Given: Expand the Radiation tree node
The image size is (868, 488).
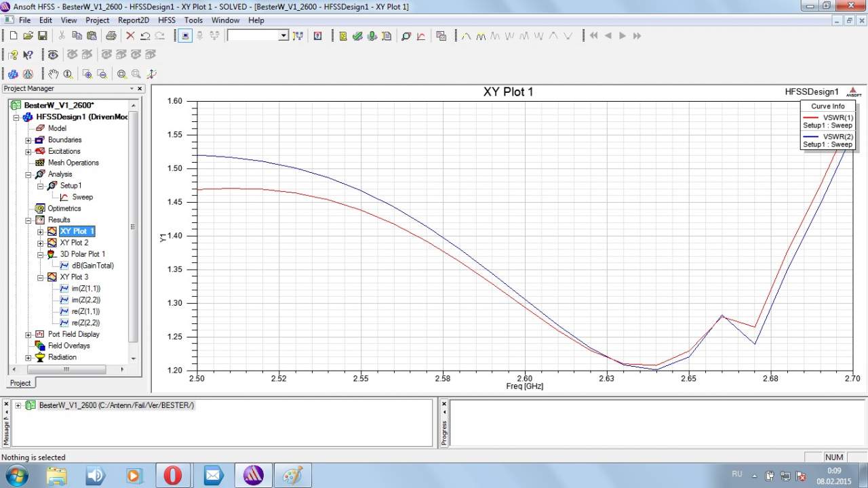Looking at the screenshot, I should [28, 358].
